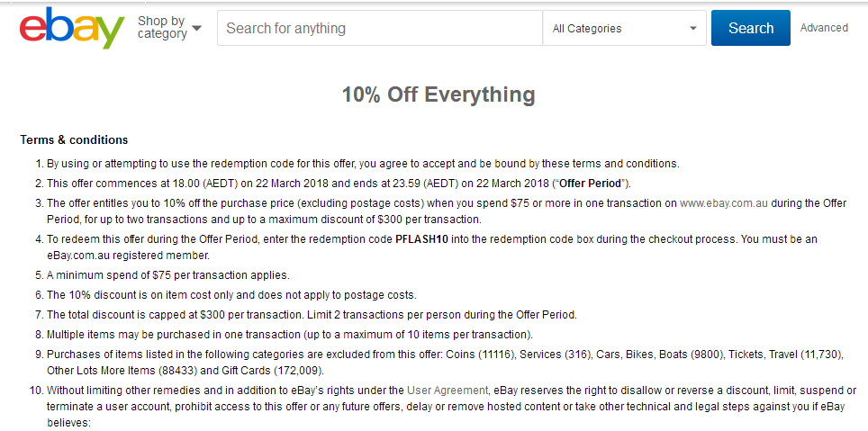Click the minimum spend of $75 term
The height and width of the screenshot is (431, 868).
168,275
